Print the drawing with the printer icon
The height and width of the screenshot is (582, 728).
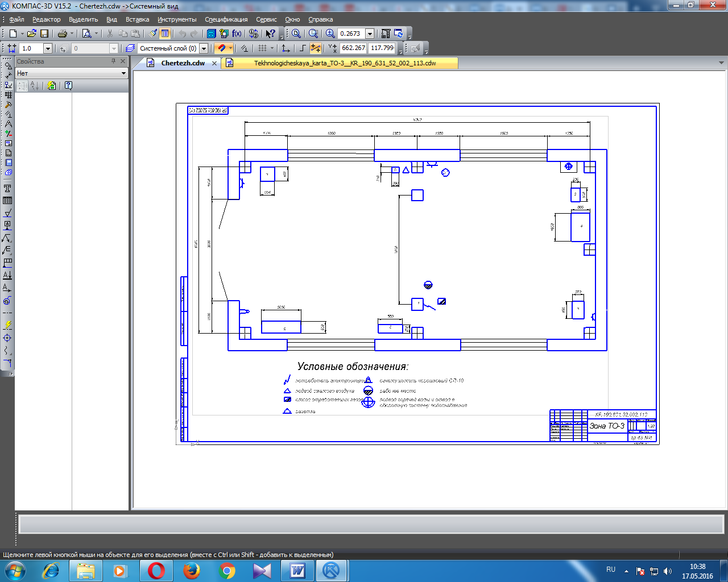(x=63, y=34)
